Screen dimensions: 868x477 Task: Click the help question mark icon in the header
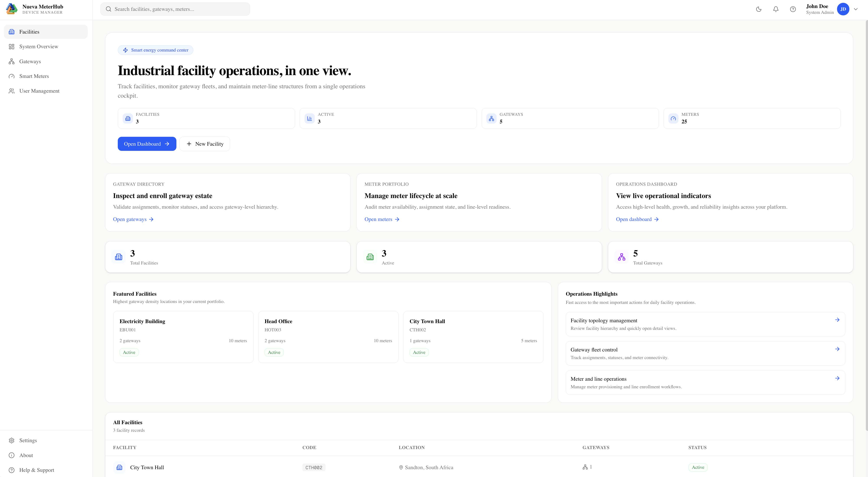tap(793, 9)
